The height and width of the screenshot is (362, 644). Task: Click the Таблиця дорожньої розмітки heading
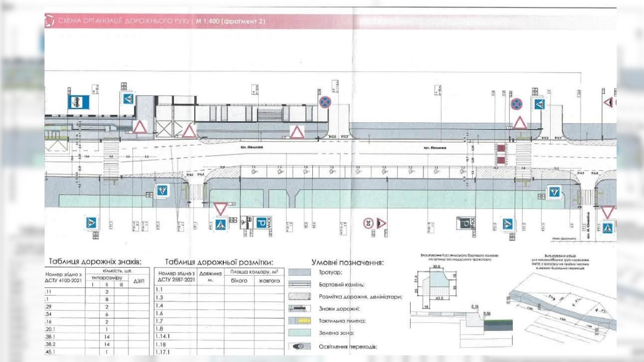[219, 262]
